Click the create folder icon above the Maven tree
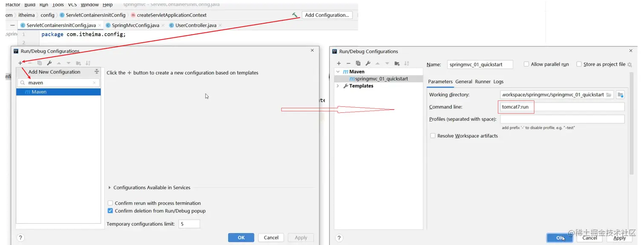 click(x=397, y=63)
